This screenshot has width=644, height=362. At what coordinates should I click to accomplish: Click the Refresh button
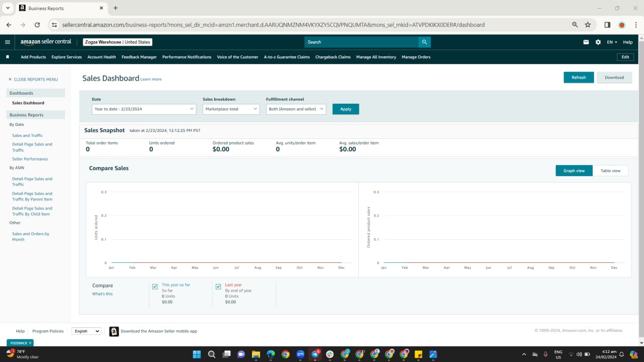pos(579,78)
